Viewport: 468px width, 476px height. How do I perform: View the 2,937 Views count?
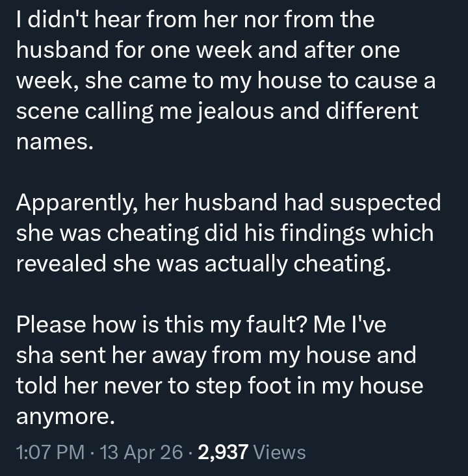[x=251, y=451]
